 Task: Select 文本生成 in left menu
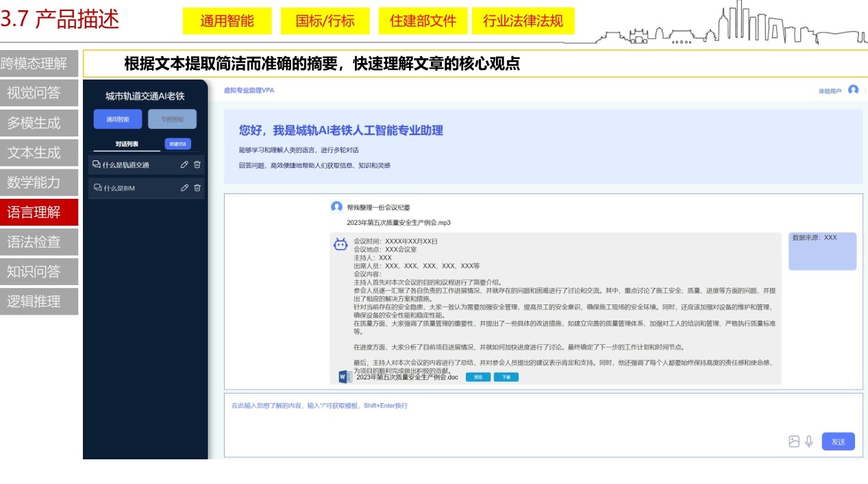(39, 153)
